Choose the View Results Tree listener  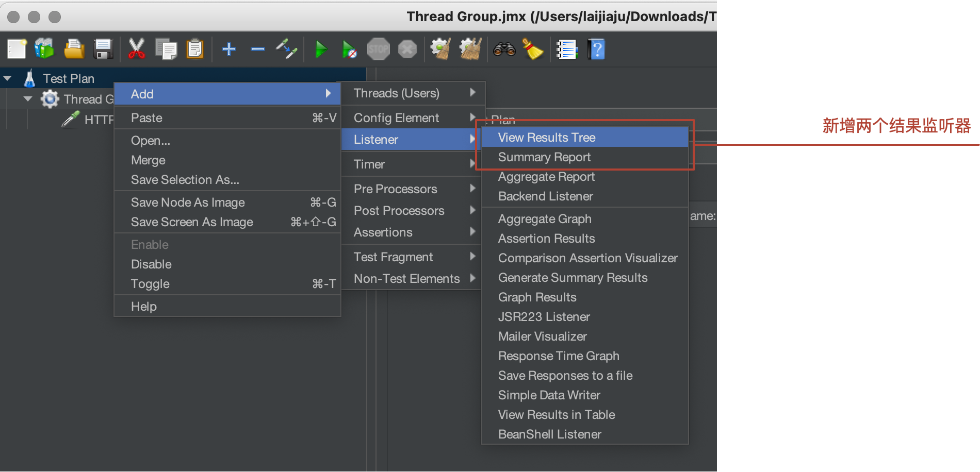click(546, 137)
